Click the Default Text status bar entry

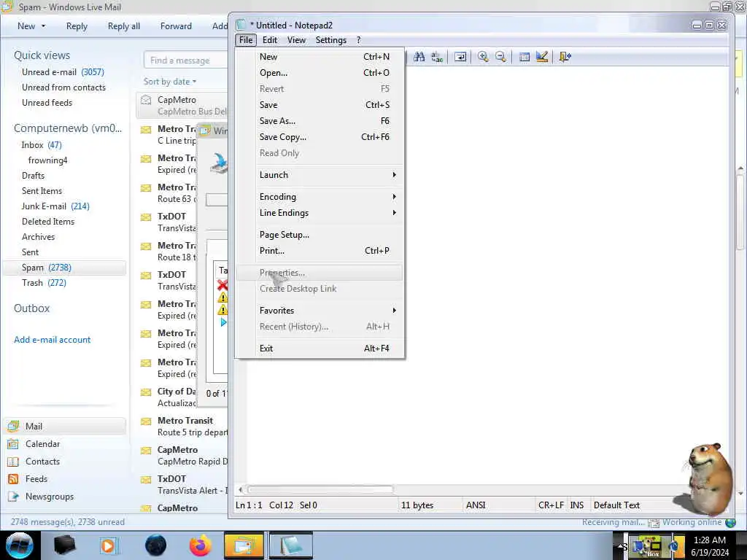(616, 505)
